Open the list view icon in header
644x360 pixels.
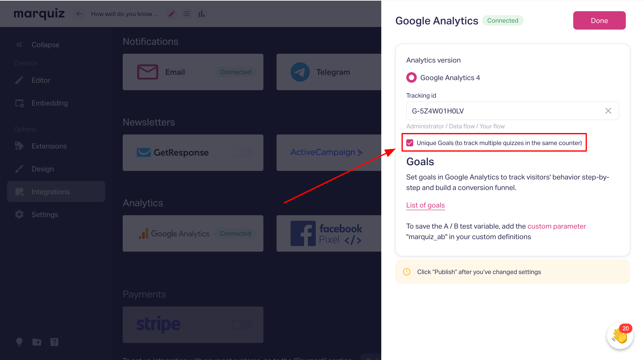pos(186,14)
